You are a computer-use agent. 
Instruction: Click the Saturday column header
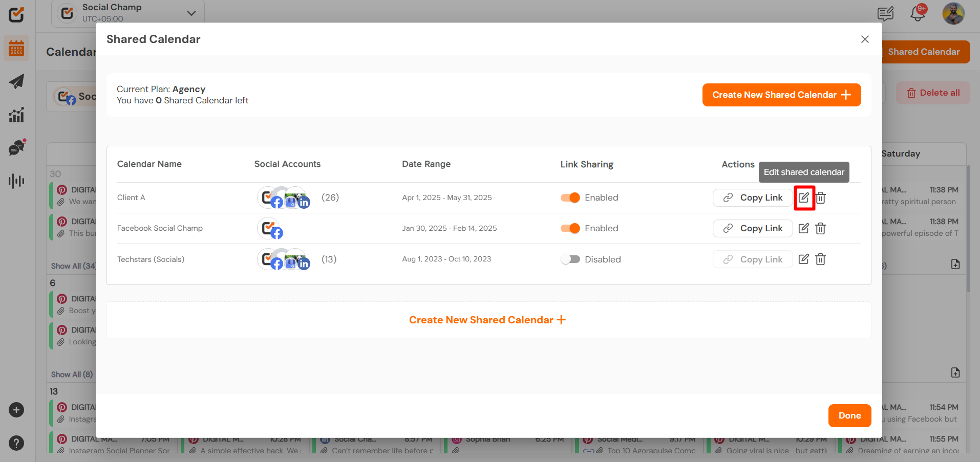[x=901, y=153]
